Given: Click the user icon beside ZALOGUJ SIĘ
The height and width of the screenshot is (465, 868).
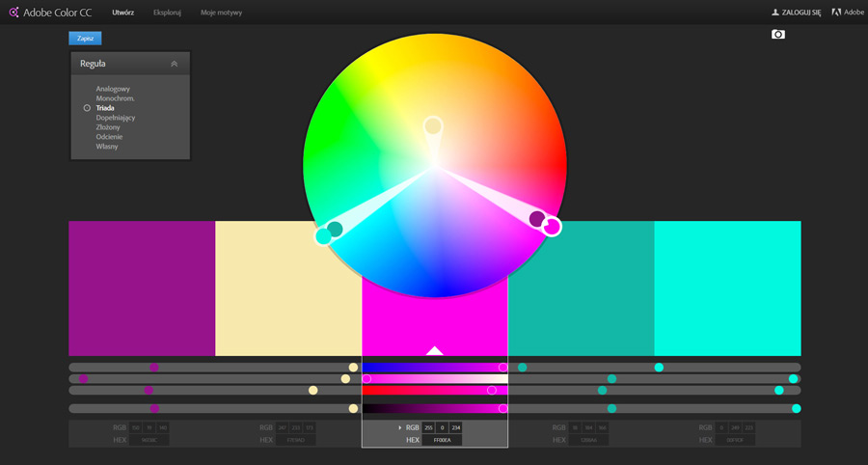Looking at the screenshot, I should coord(775,13).
